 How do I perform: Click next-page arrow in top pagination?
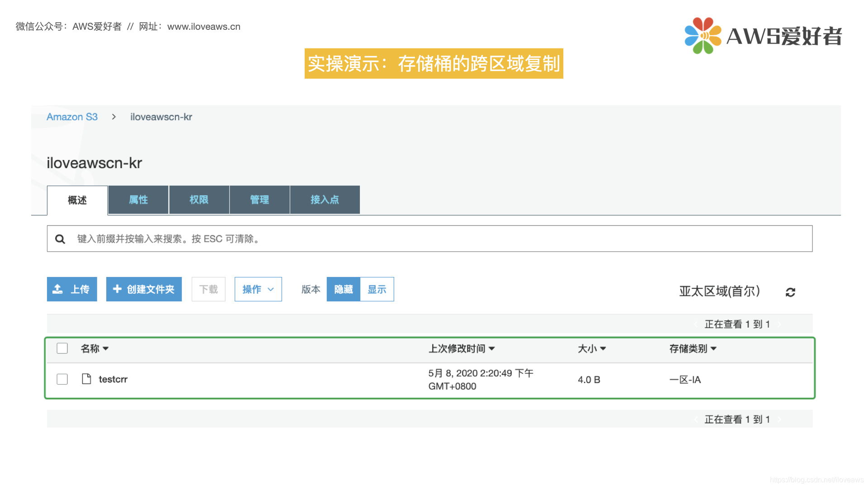[779, 324]
